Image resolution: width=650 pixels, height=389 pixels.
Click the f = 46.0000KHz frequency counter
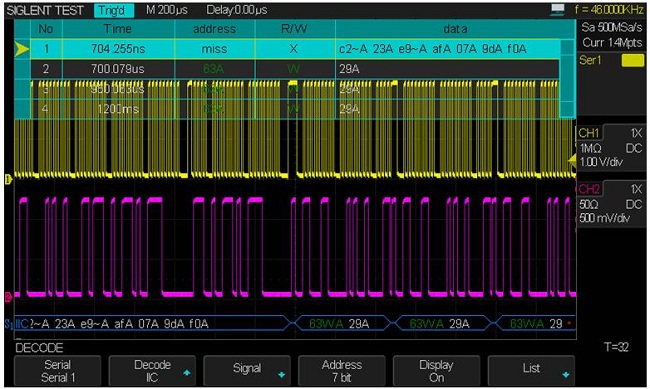coord(609,10)
